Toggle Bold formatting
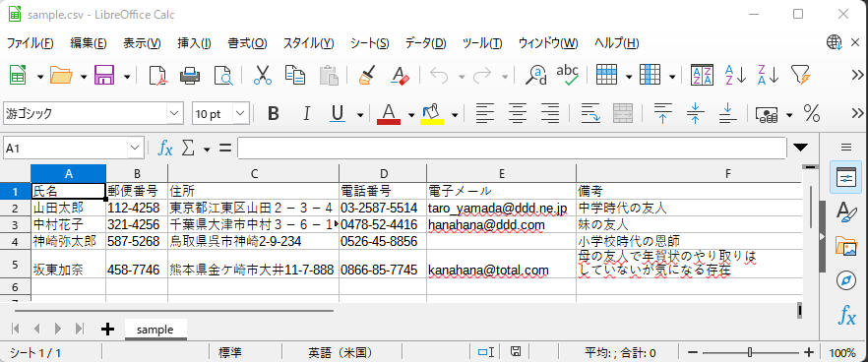Image resolution: width=868 pixels, height=362 pixels. click(273, 114)
